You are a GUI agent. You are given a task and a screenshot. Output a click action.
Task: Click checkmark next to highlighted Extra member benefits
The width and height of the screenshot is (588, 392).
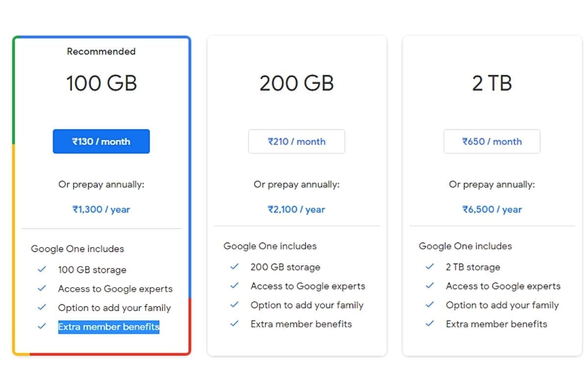tap(42, 326)
